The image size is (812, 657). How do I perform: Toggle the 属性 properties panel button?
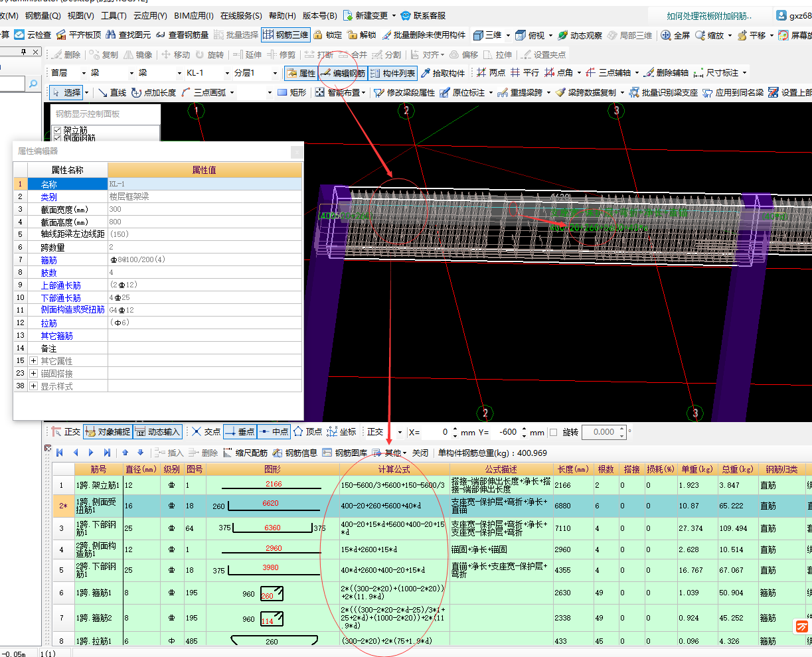[301, 73]
